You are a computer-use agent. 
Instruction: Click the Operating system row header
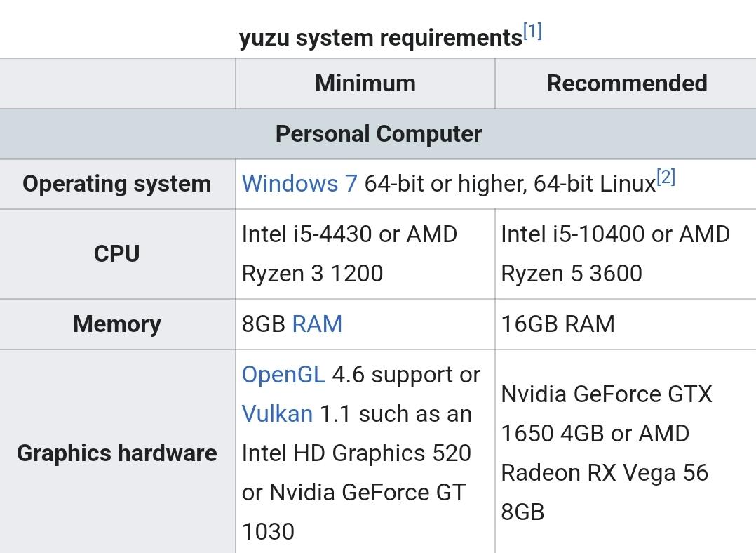pos(116,184)
